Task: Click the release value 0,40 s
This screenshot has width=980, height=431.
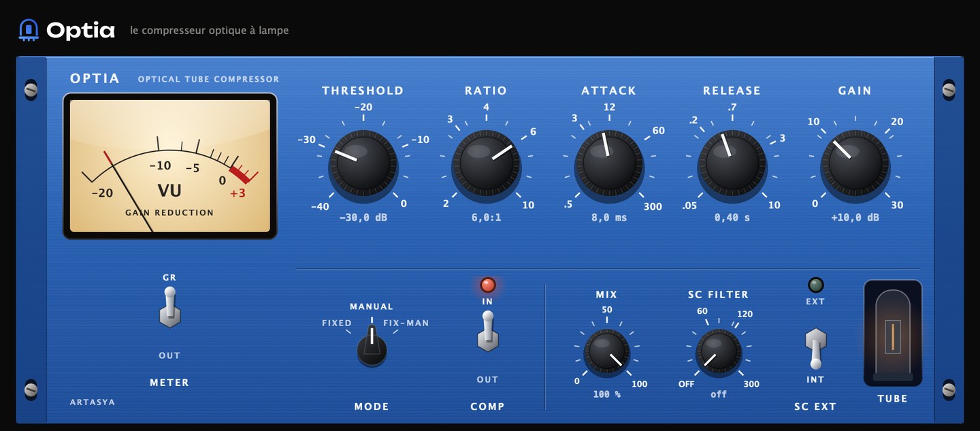Action: tap(732, 218)
